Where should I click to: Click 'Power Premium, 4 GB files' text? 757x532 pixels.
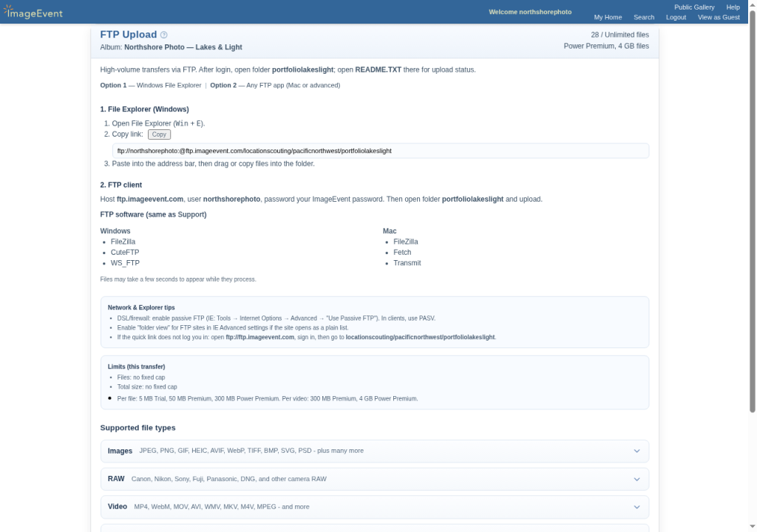(x=606, y=47)
